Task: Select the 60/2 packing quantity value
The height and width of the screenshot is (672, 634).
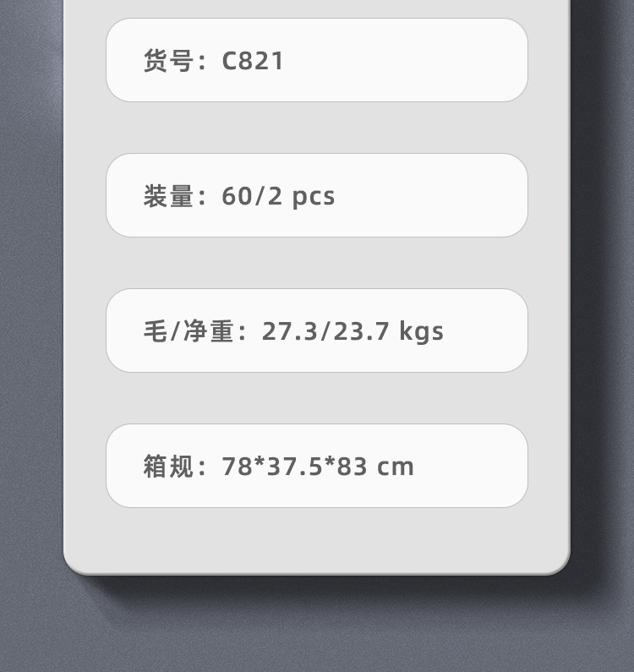Action: point(252,196)
